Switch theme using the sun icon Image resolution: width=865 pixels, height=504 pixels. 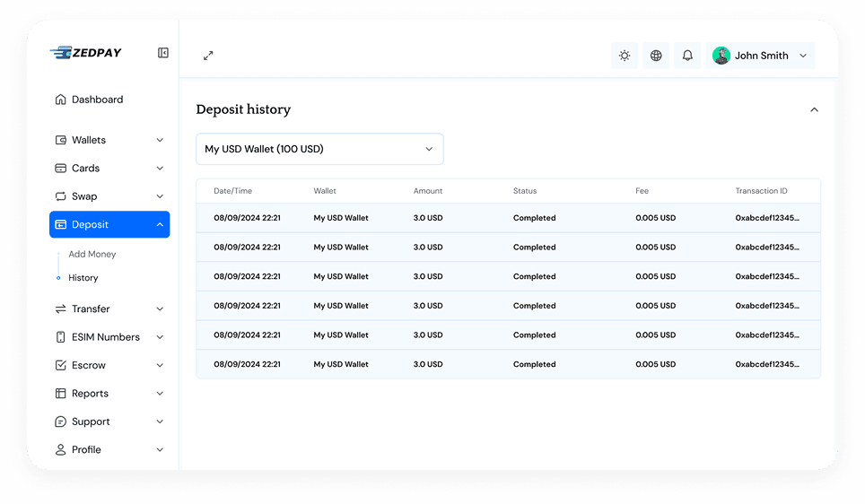pyautogui.click(x=625, y=56)
